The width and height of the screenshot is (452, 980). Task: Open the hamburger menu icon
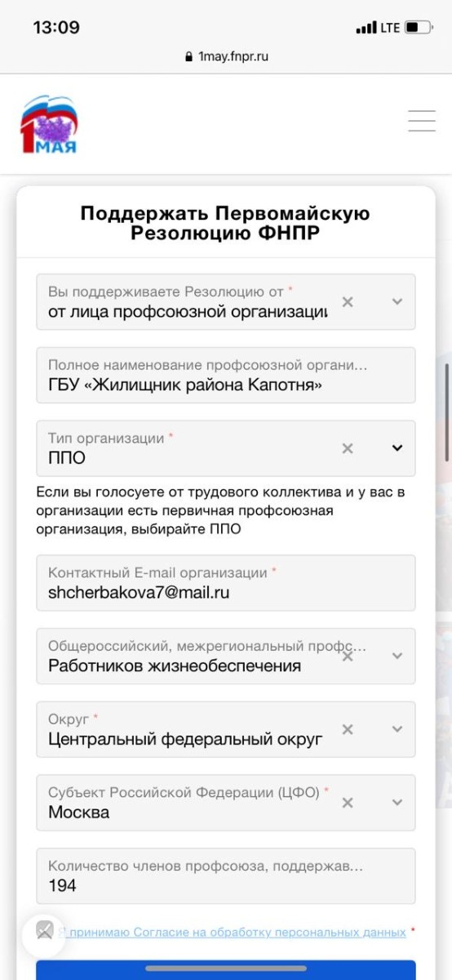coord(422,121)
